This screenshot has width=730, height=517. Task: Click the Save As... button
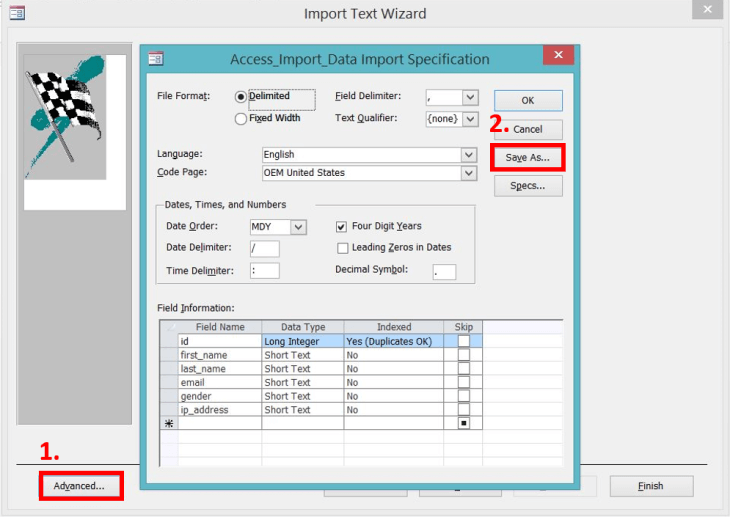click(x=527, y=158)
